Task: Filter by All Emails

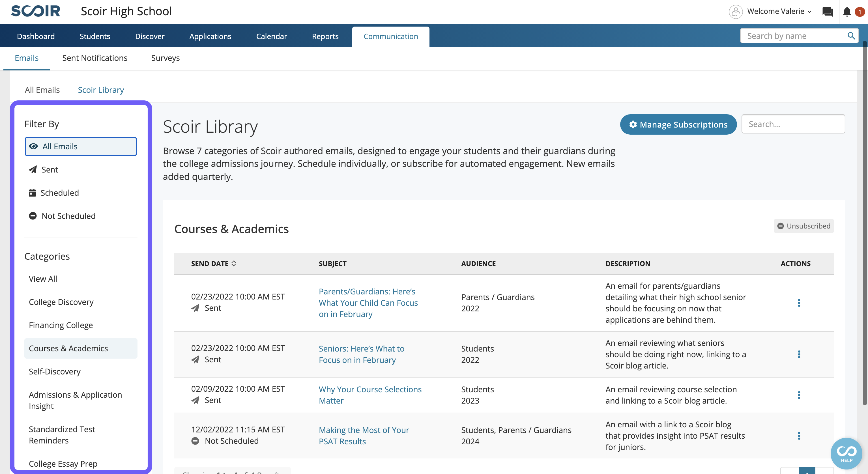Action: point(81,146)
